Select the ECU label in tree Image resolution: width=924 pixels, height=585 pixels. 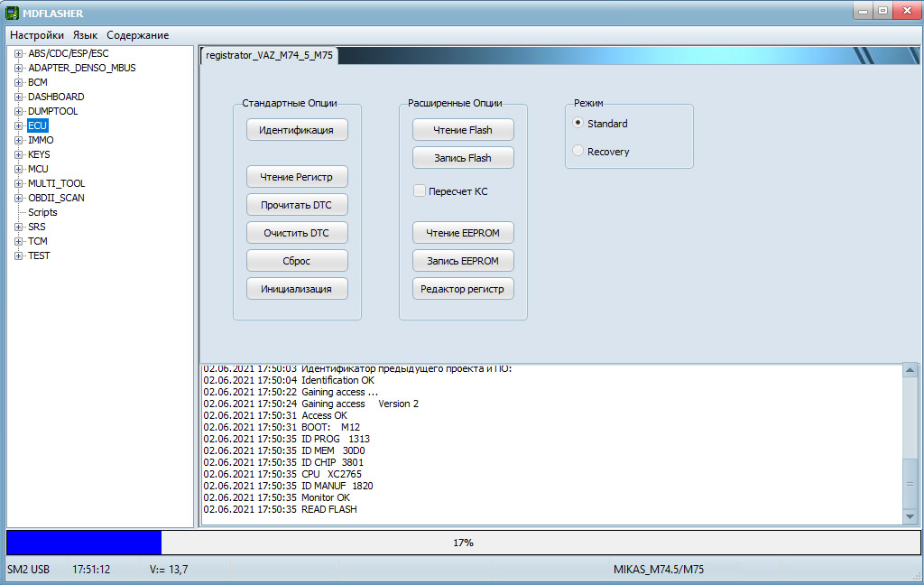click(37, 125)
